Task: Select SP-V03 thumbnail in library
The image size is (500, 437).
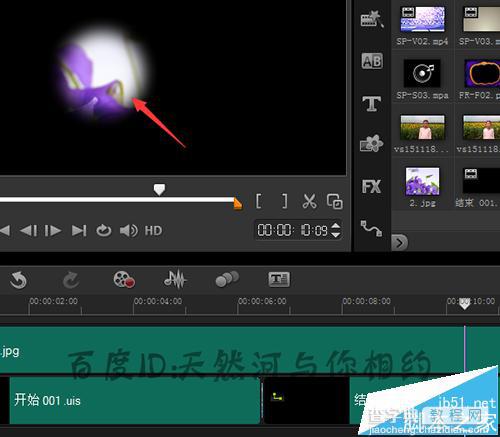Action: pyautogui.click(x=481, y=19)
